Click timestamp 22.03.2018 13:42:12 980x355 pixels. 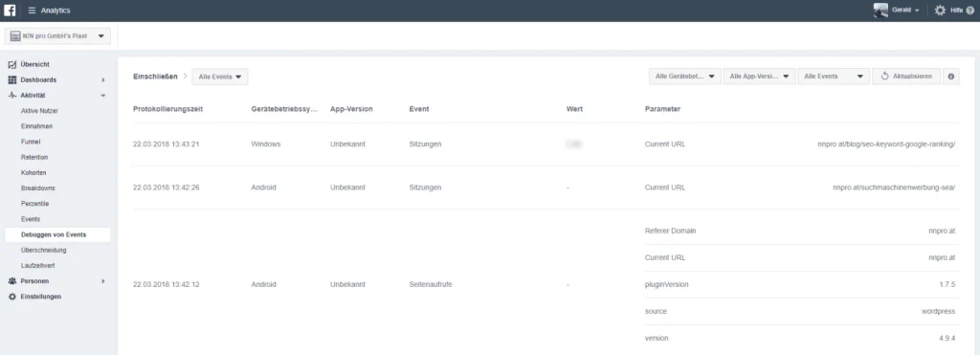coord(167,284)
